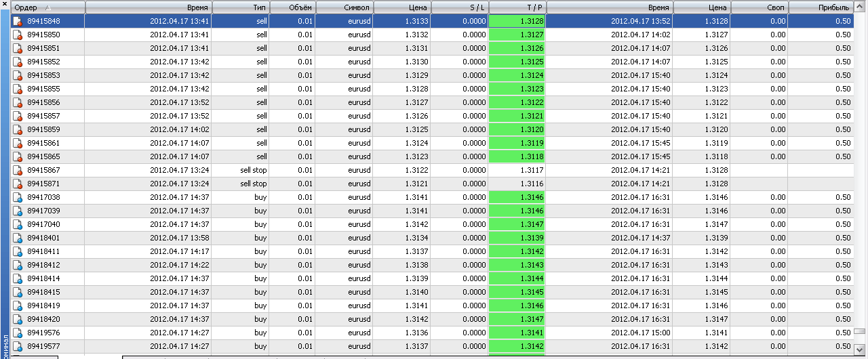Click open price 1.3134 of order 89418401
Image resolution: width=868 pixels, height=359 pixels.
(416, 238)
